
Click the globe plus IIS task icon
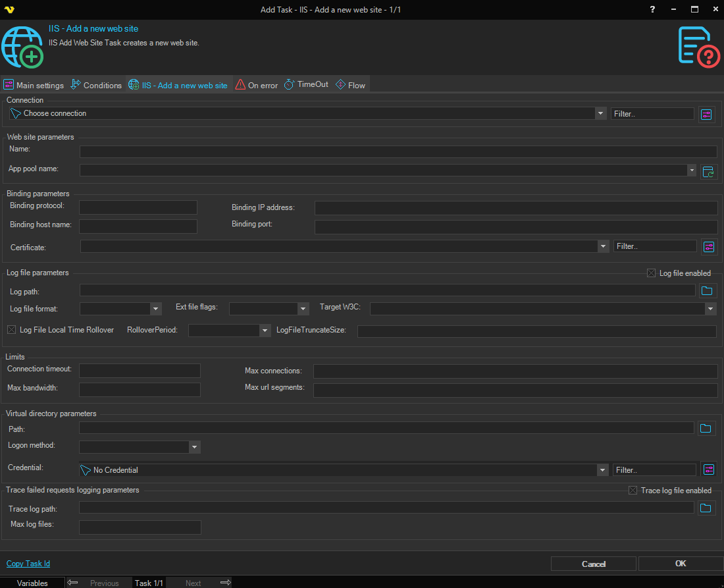point(22,47)
